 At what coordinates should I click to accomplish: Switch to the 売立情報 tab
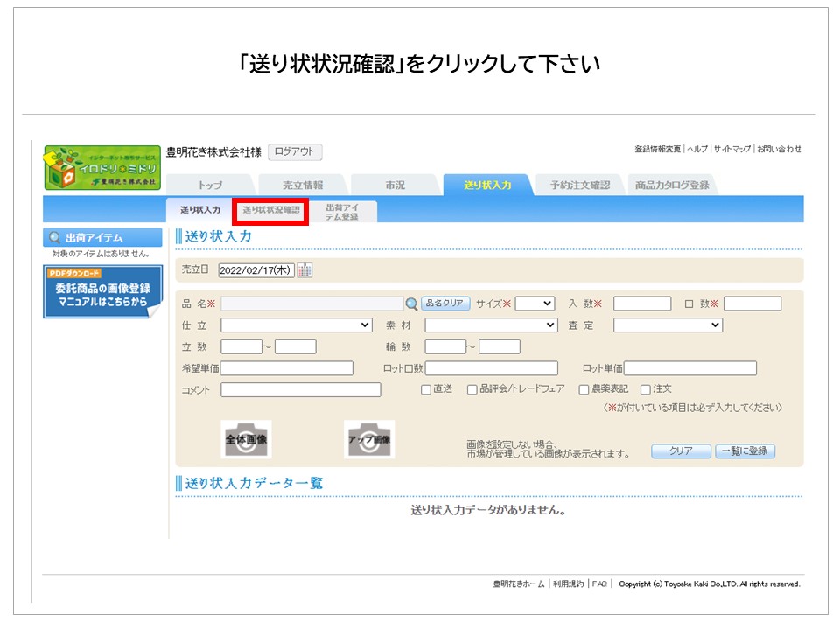303,185
